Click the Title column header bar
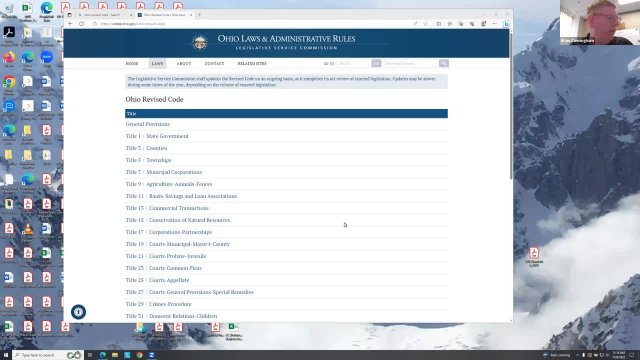The height and width of the screenshot is (360, 640). coord(286,113)
